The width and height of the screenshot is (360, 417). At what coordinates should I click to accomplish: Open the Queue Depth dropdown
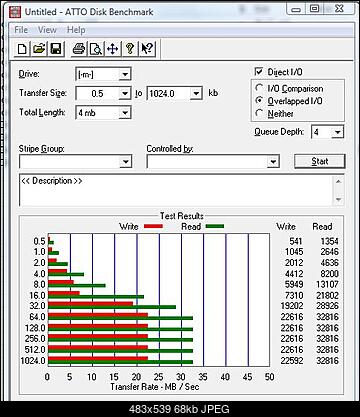[x=337, y=132]
